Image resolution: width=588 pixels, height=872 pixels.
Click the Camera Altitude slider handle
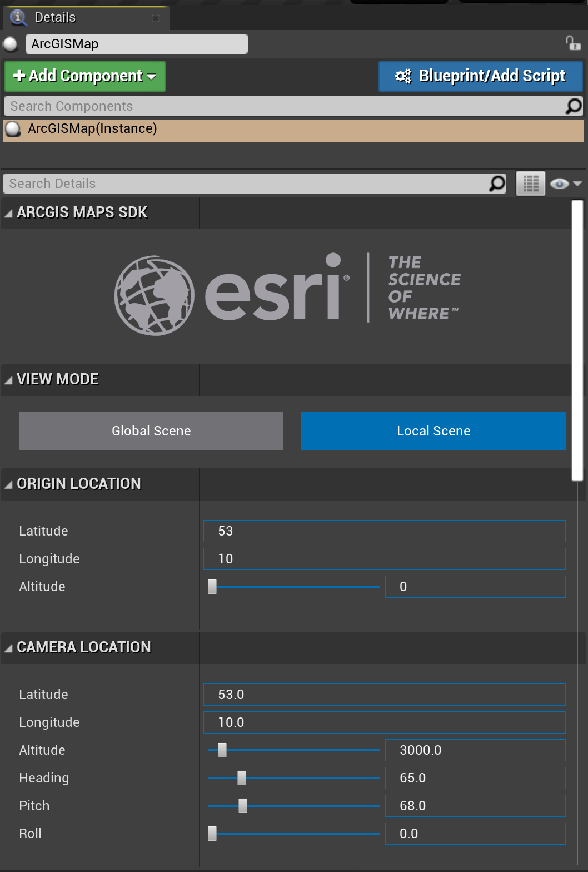tap(222, 750)
